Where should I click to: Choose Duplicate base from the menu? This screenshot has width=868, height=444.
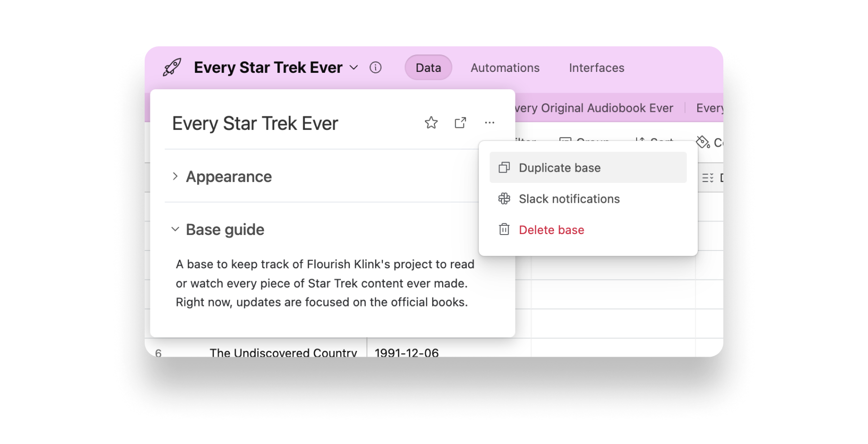588,167
